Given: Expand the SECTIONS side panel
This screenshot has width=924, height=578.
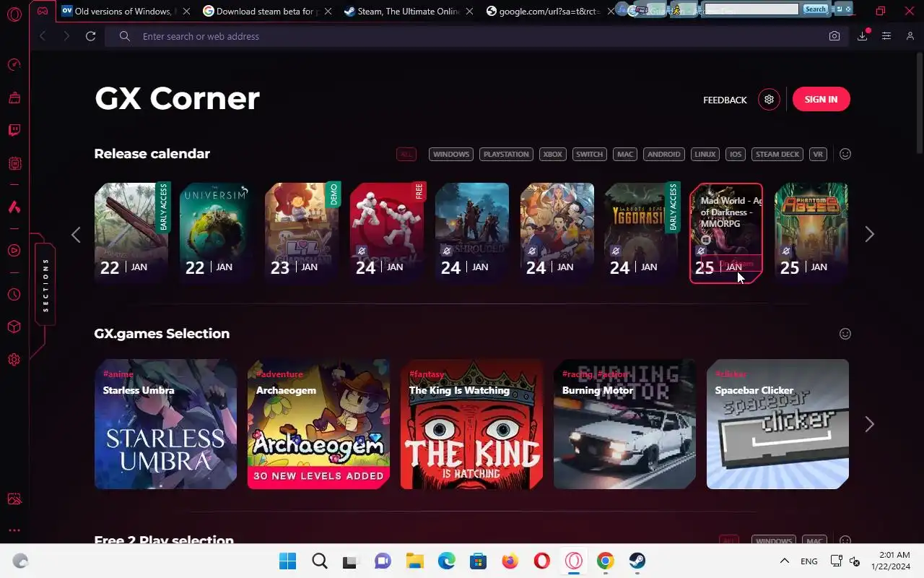Looking at the screenshot, I should tap(45, 284).
